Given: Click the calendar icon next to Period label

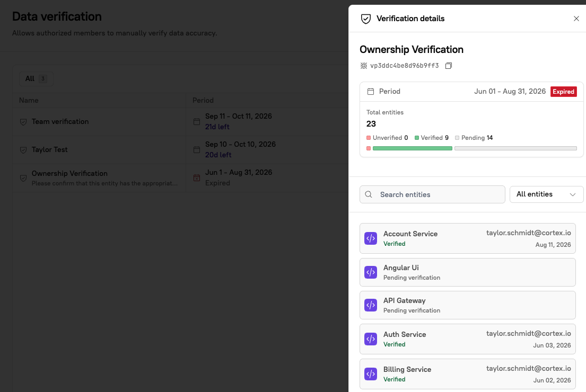Looking at the screenshot, I should pos(371,92).
